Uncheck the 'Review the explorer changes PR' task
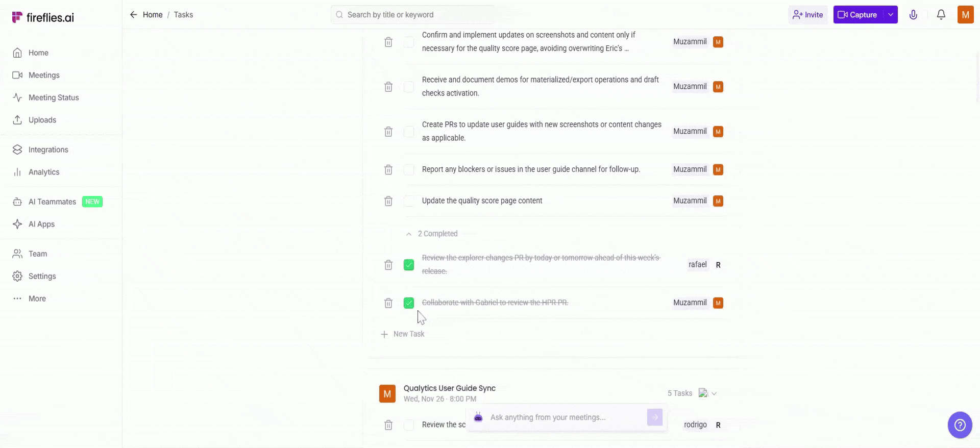This screenshot has height=448, width=980. [x=409, y=265]
